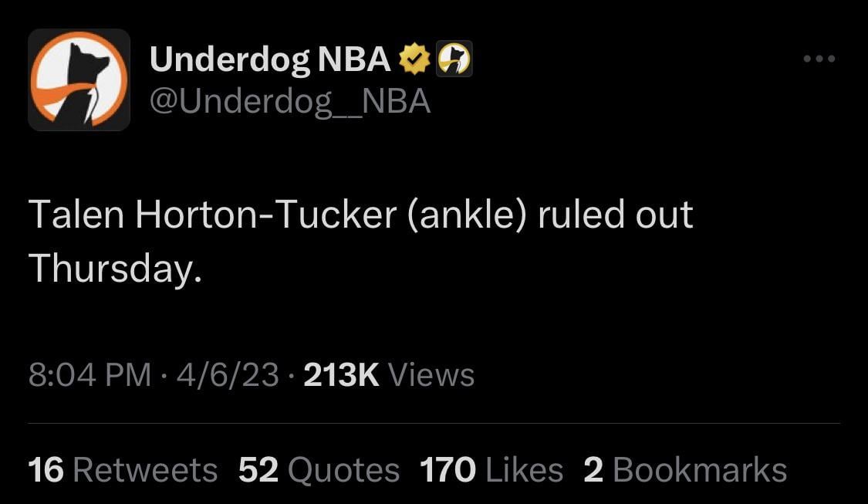Screen dimensions: 868x504
Task: Click the 4/6/23 post date
Action: (x=227, y=375)
